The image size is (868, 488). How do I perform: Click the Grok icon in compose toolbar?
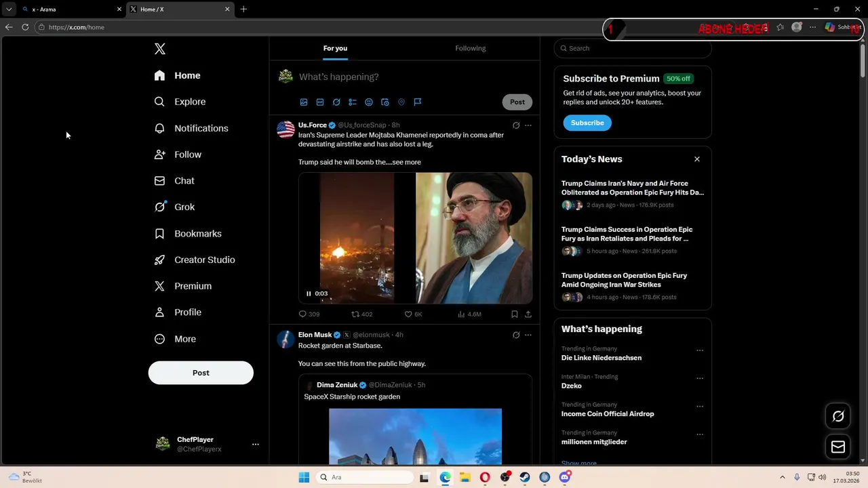pos(336,102)
